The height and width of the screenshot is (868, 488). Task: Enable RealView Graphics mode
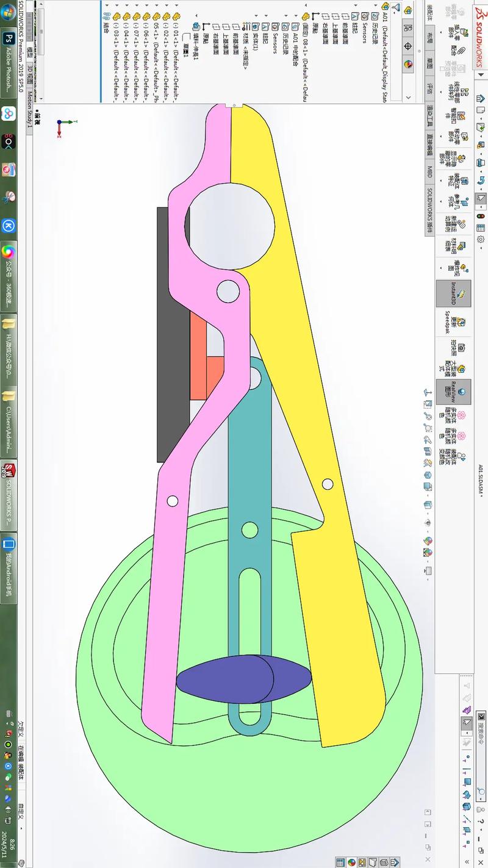coord(462,392)
